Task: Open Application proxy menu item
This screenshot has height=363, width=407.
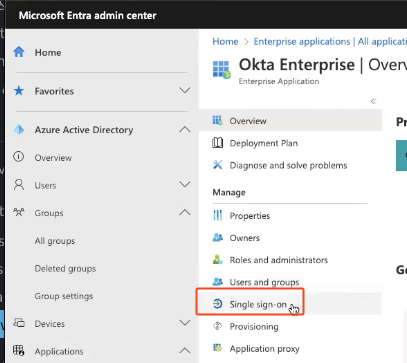Action: pyautogui.click(x=264, y=349)
